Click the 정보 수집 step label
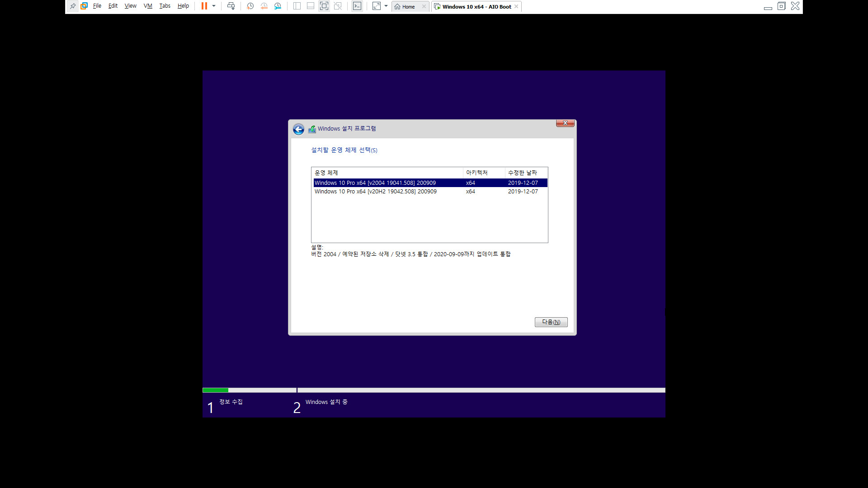The height and width of the screenshot is (488, 868). click(231, 402)
